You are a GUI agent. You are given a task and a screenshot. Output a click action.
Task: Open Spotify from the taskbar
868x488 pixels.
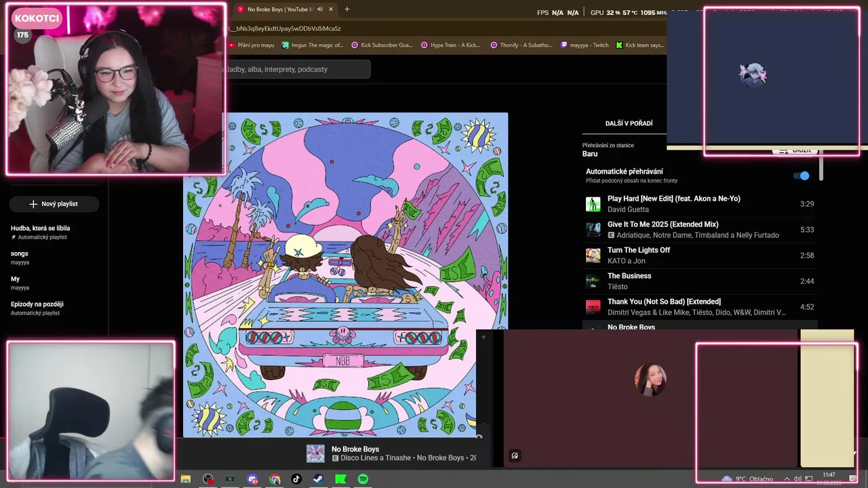coord(363,479)
